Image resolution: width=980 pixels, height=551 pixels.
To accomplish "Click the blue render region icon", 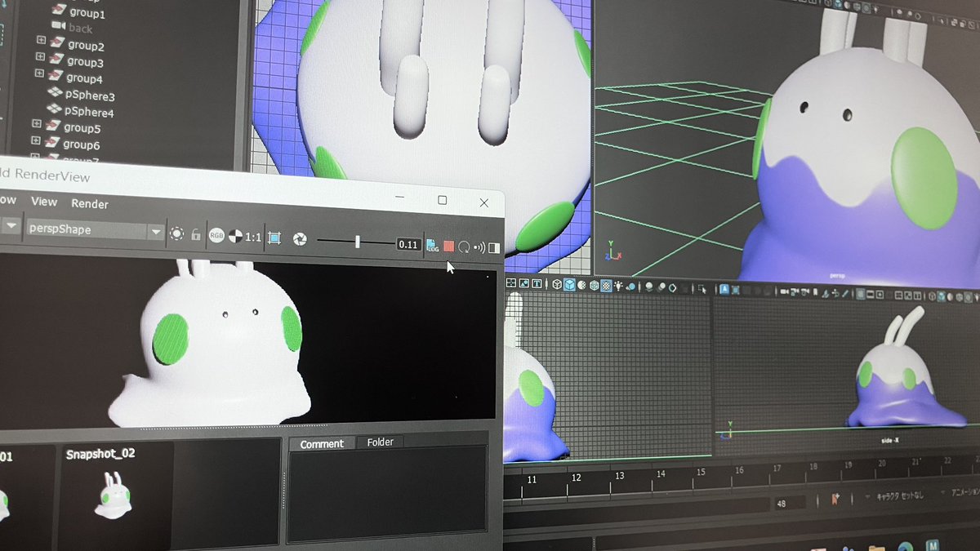I will point(274,238).
